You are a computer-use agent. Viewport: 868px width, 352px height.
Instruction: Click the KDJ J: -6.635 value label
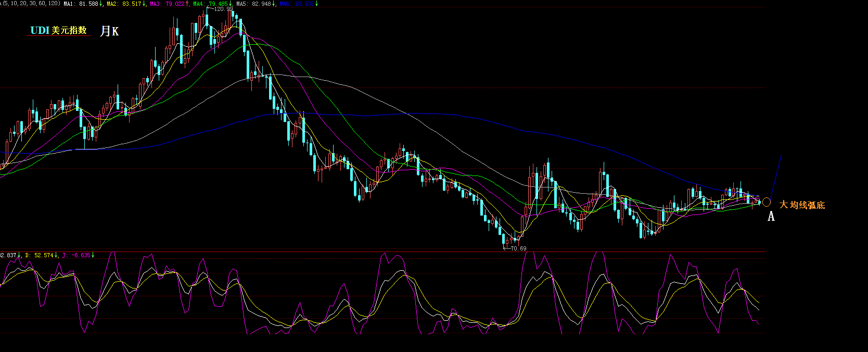tap(76, 255)
